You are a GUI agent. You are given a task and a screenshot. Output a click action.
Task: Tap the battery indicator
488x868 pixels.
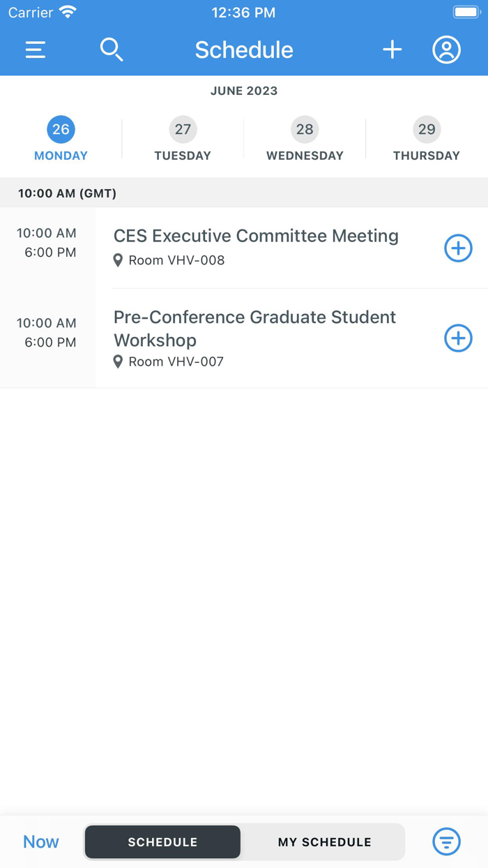[x=466, y=11]
